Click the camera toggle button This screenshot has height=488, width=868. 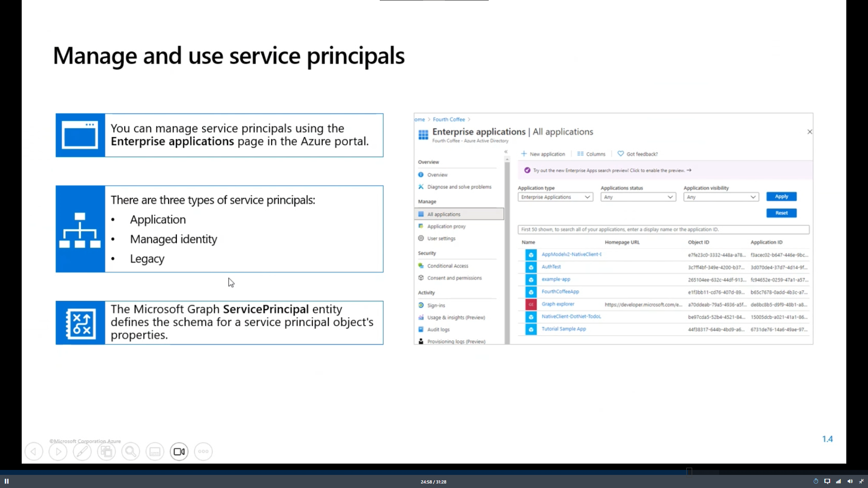(179, 451)
